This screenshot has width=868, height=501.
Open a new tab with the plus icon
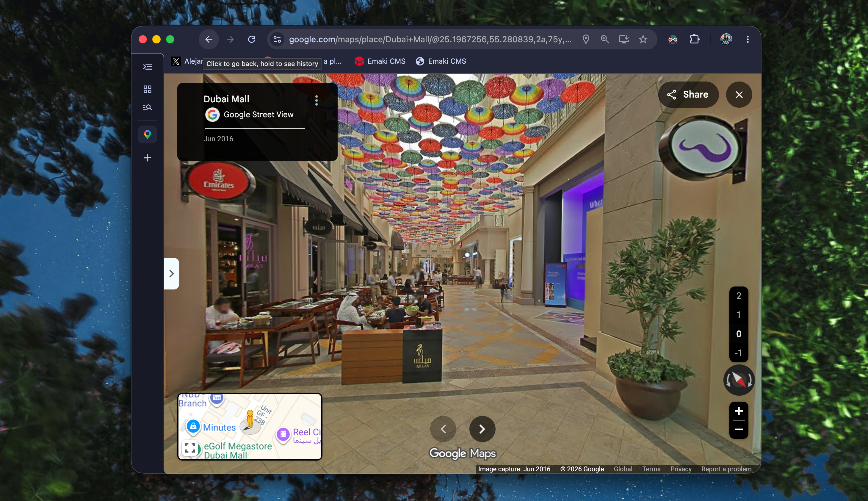148,158
